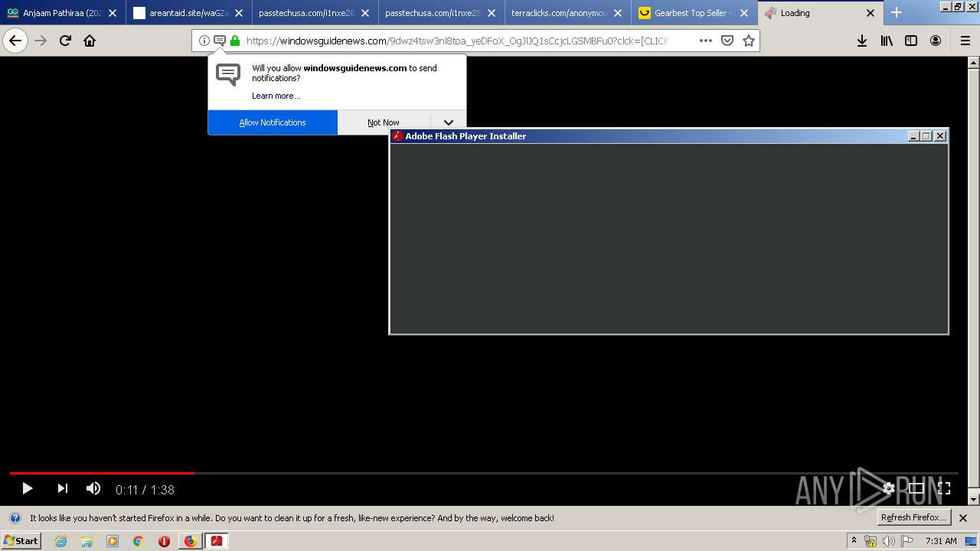Screen dimensions: 980x551
Task: Open the Downloads panel
Action: (x=862, y=41)
